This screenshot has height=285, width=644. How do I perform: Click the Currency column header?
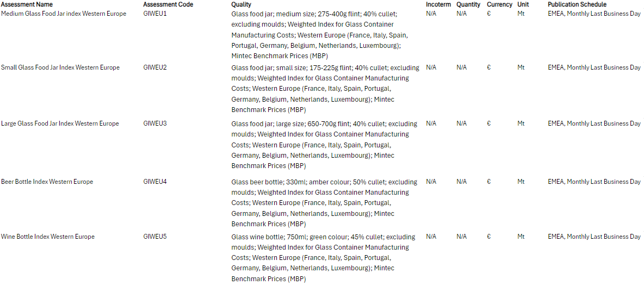point(499,4)
